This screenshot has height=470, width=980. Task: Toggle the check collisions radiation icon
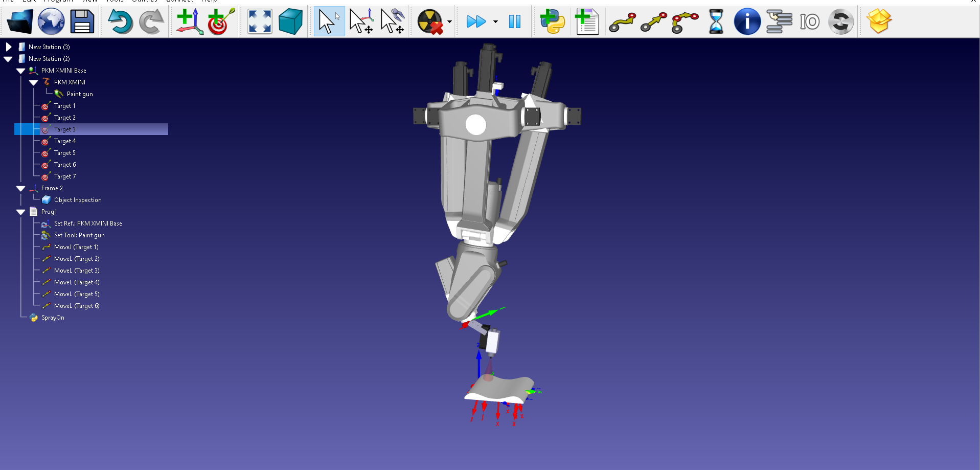[429, 21]
